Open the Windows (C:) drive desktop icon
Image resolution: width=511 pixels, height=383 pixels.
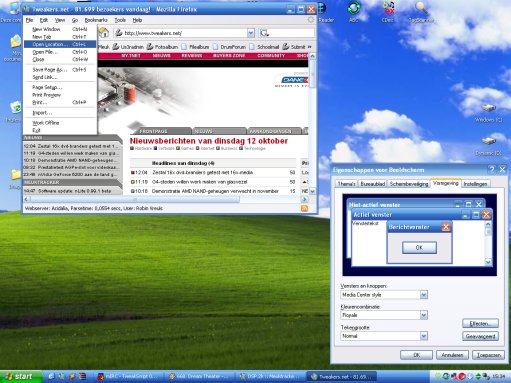[489, 108]
